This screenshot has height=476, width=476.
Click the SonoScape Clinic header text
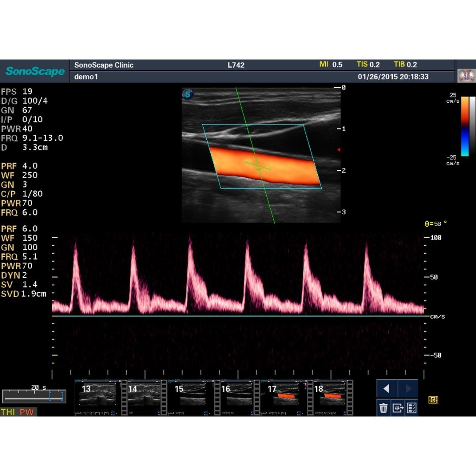[104, 65]
